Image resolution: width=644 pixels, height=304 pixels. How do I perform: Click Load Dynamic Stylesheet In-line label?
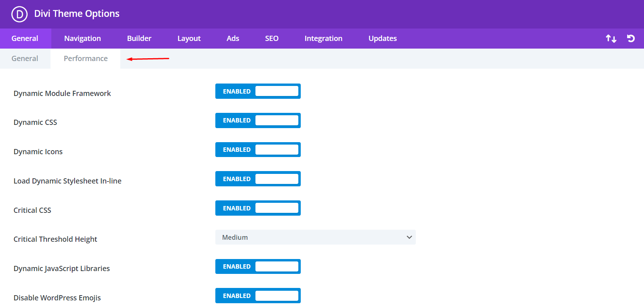tap(67, 181)
